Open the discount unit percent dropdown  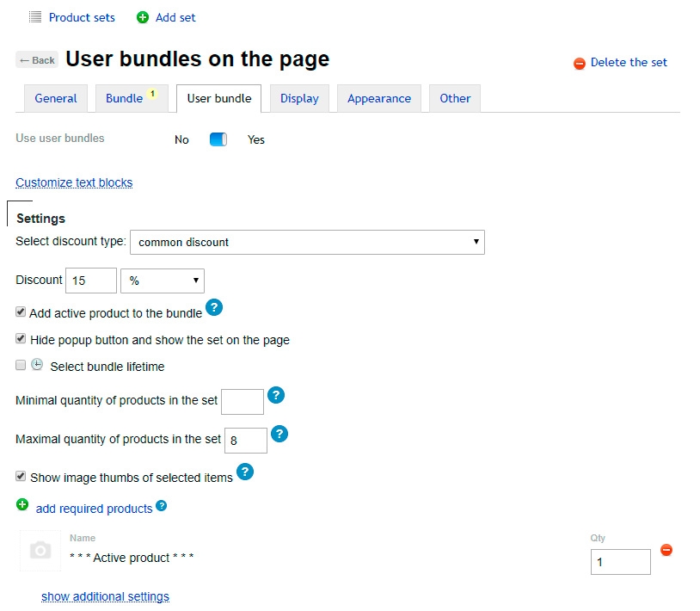click(163, 281)
